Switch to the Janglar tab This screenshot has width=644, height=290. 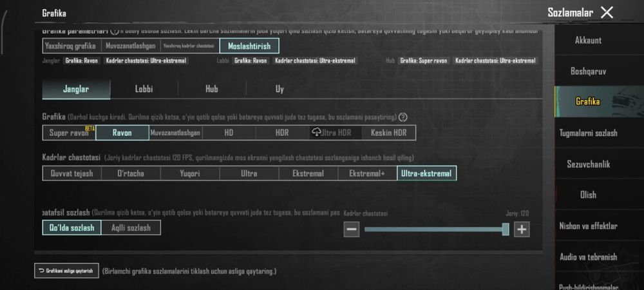point(76,89)
